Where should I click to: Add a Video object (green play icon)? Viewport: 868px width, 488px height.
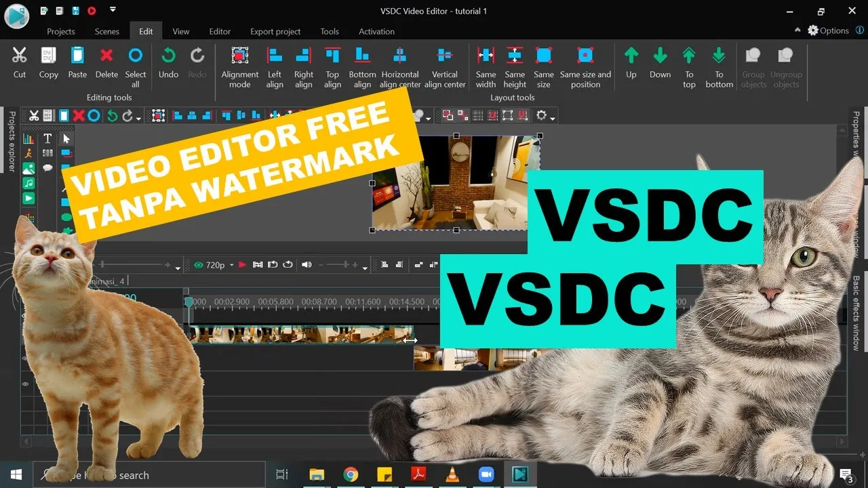[x=28, y=198]
